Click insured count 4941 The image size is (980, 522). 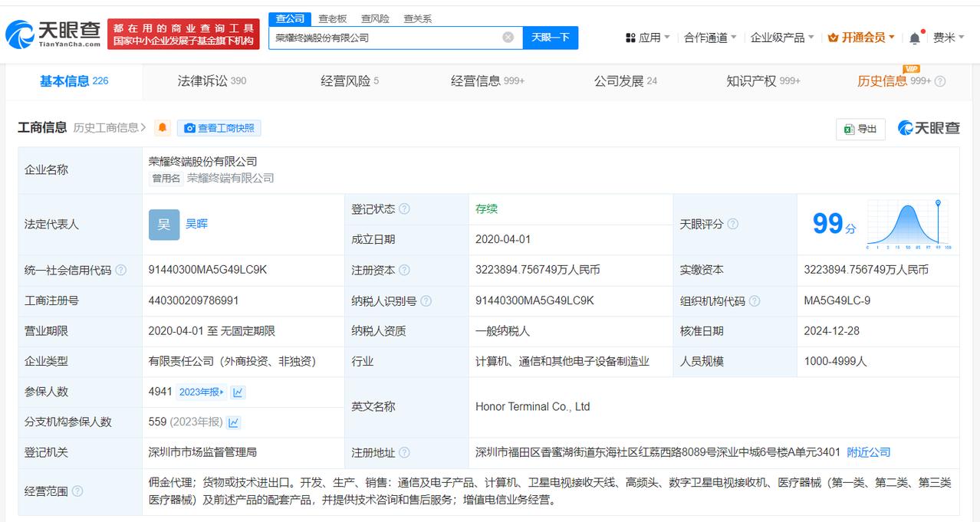[160, 392]
